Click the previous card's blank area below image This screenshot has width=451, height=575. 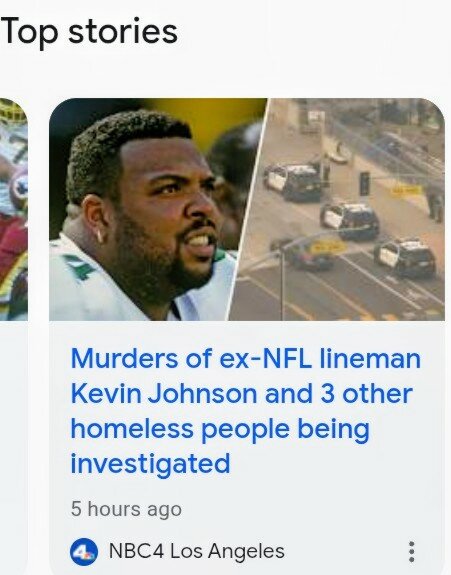tap(14, 440)
